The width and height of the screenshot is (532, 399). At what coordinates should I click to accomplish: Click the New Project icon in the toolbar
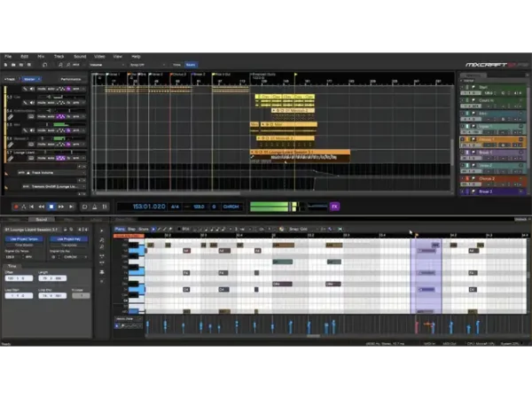6,65
